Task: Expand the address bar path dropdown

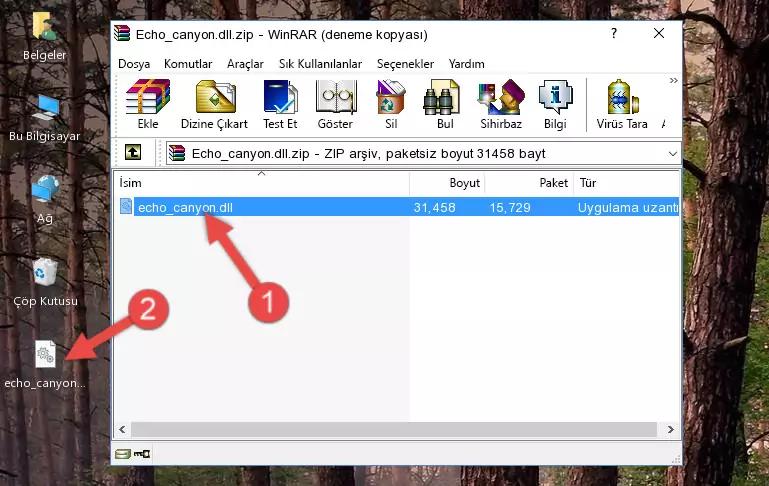Action: [672, 153]
